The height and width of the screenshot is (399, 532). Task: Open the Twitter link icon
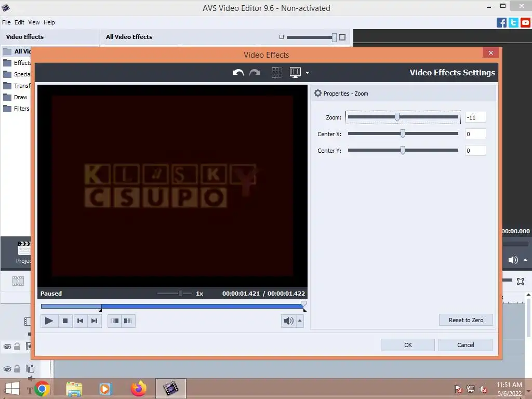pos(513,23)
